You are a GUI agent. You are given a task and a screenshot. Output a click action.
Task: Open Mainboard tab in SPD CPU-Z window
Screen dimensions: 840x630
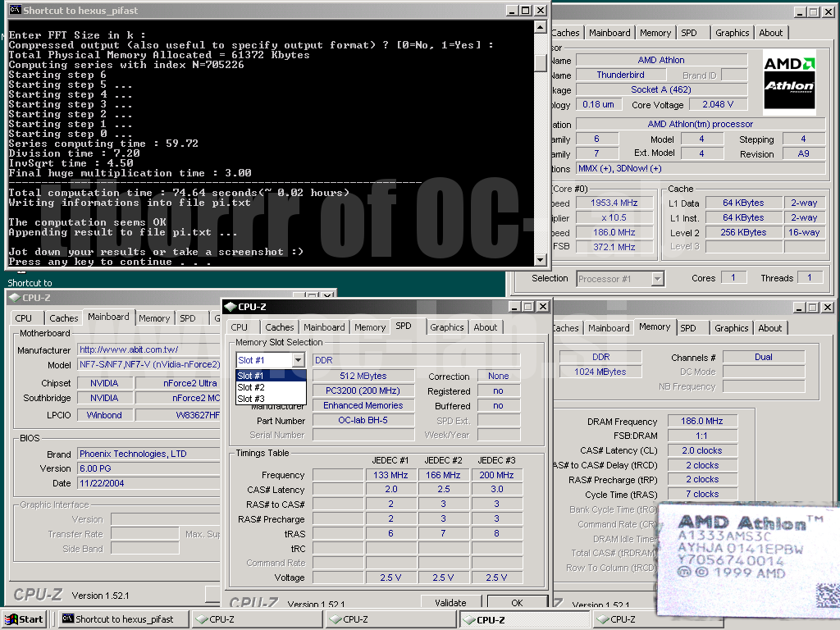pos(324,327)
